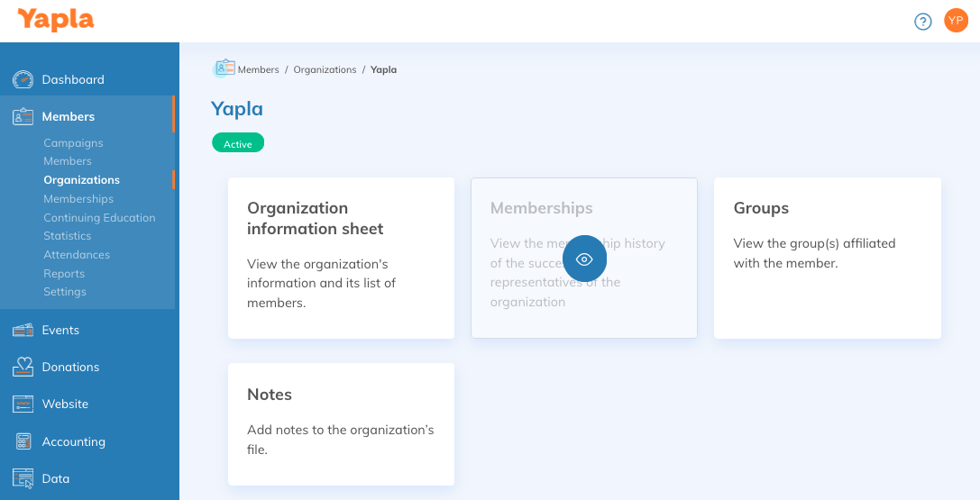
Task: Select the Members submenu item
Action: click(68, 161)
